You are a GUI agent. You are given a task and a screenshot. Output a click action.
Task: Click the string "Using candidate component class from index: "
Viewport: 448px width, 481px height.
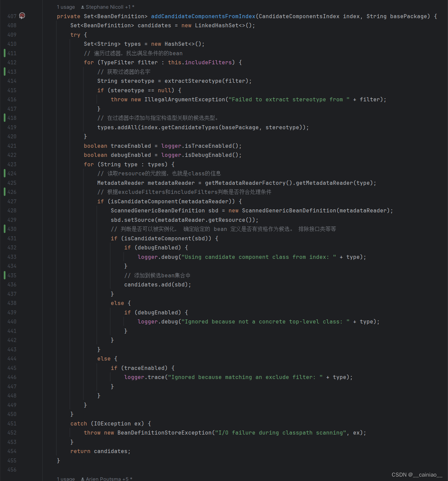[259, 257]
